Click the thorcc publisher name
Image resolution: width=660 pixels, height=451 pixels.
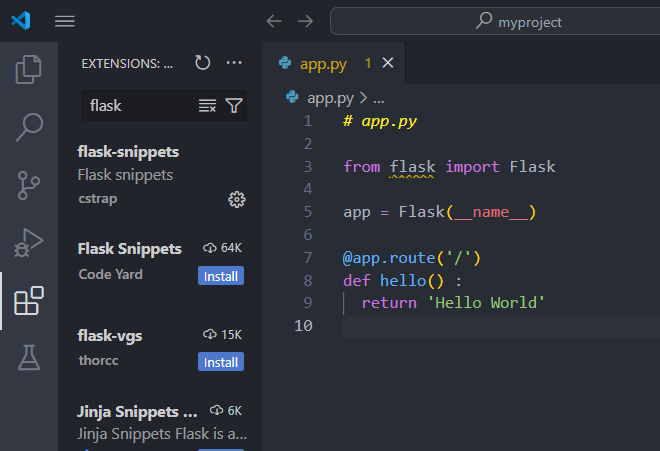pyautogui.click(x=98, y=360)
